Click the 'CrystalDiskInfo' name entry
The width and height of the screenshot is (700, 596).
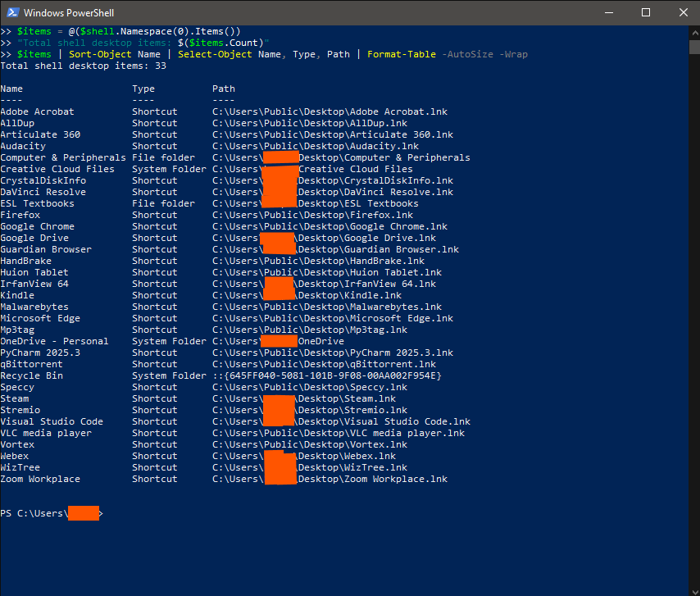click(43, 181)
